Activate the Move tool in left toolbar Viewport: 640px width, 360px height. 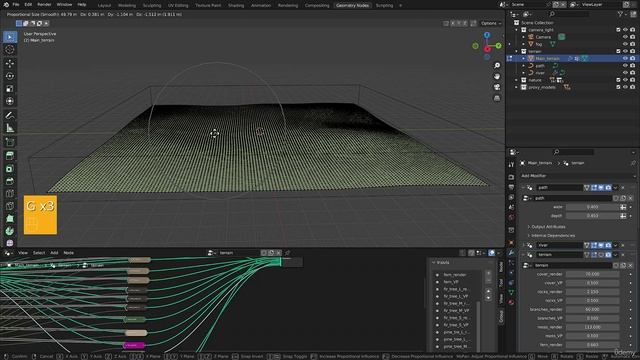pos(10,63)
